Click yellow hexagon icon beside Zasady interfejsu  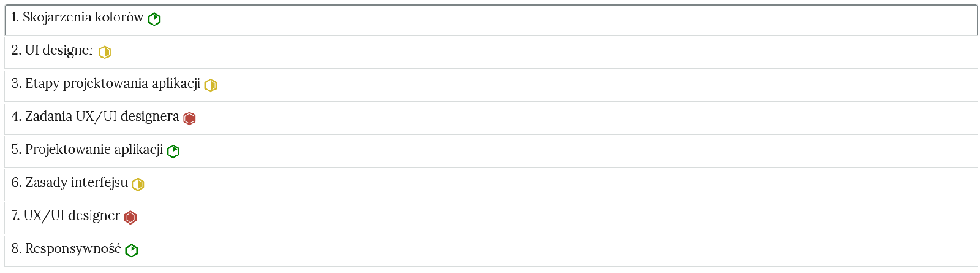pyautogui.click(x=138, y=185)
